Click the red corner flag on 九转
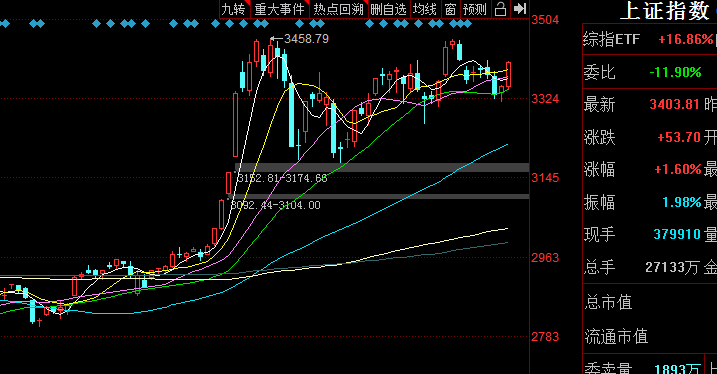Image resolution: width=717 pixels, height=374 pixels. [x=247, y=3]
